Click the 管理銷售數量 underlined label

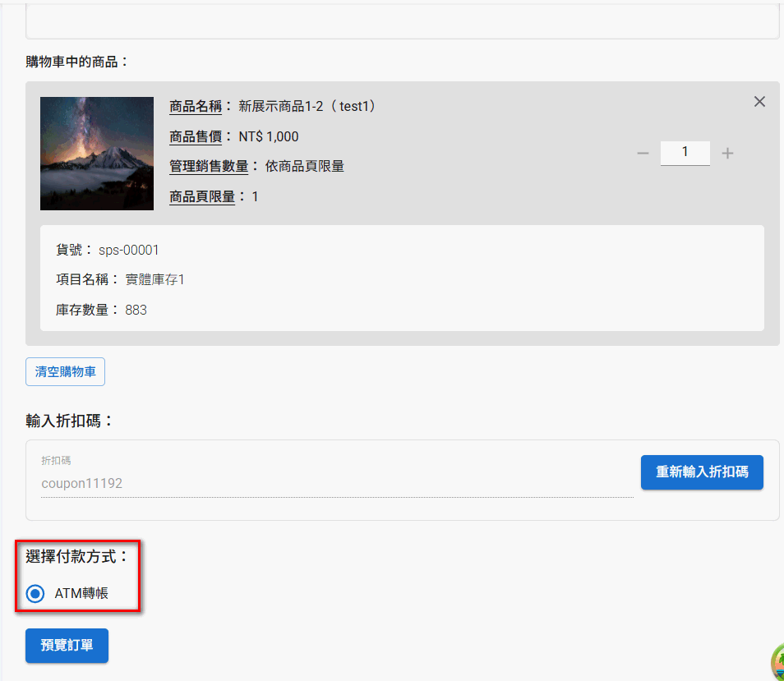pos(209,167)
